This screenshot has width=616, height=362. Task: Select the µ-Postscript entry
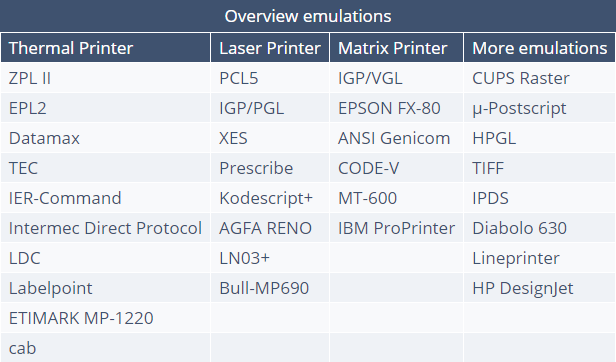(x=519, y=108)
